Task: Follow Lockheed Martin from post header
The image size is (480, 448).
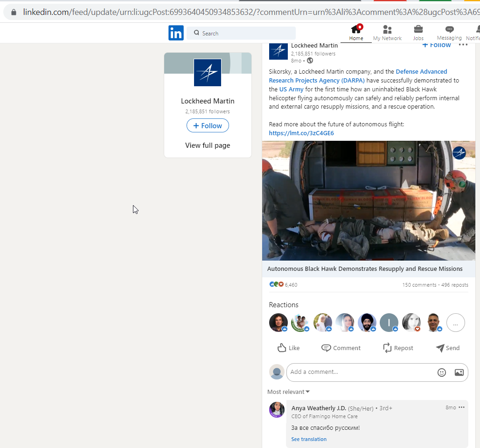Action: click(x=436, y=45)
